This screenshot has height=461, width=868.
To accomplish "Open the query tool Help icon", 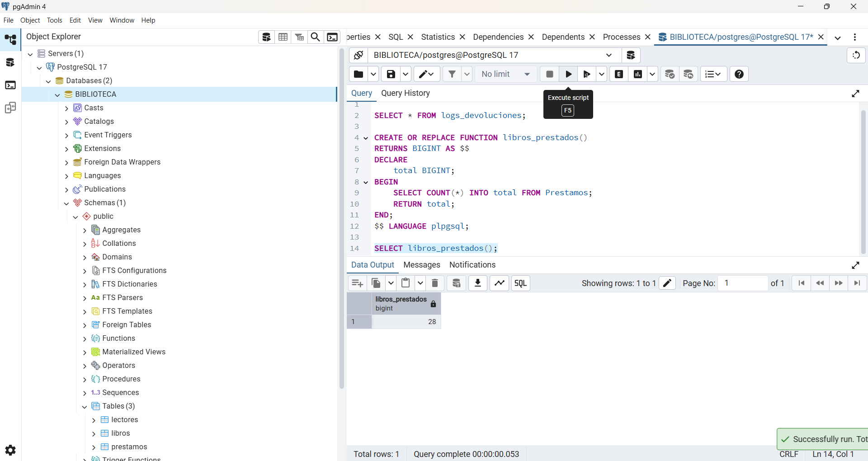I will 739,74.
